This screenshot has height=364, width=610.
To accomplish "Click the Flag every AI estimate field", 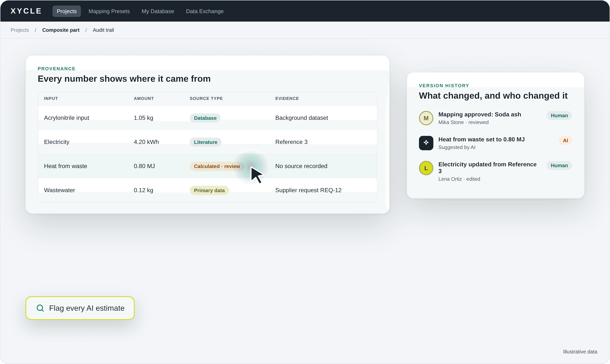I will 80,308.
